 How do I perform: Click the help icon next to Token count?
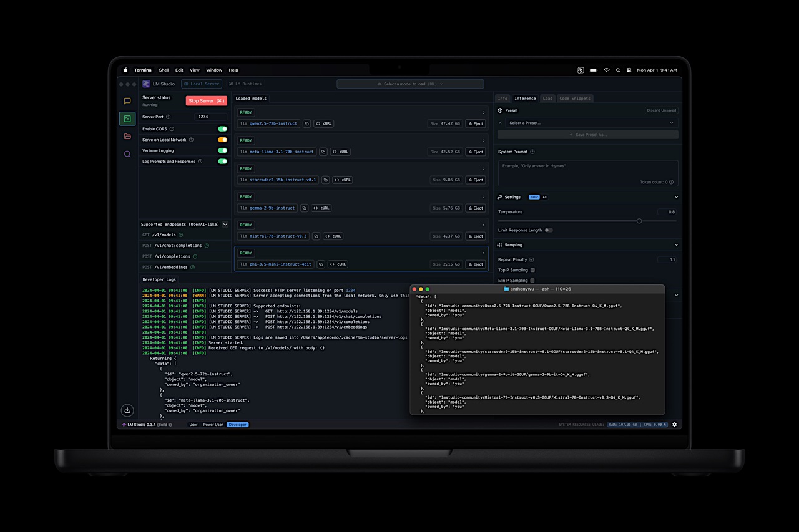672,182
